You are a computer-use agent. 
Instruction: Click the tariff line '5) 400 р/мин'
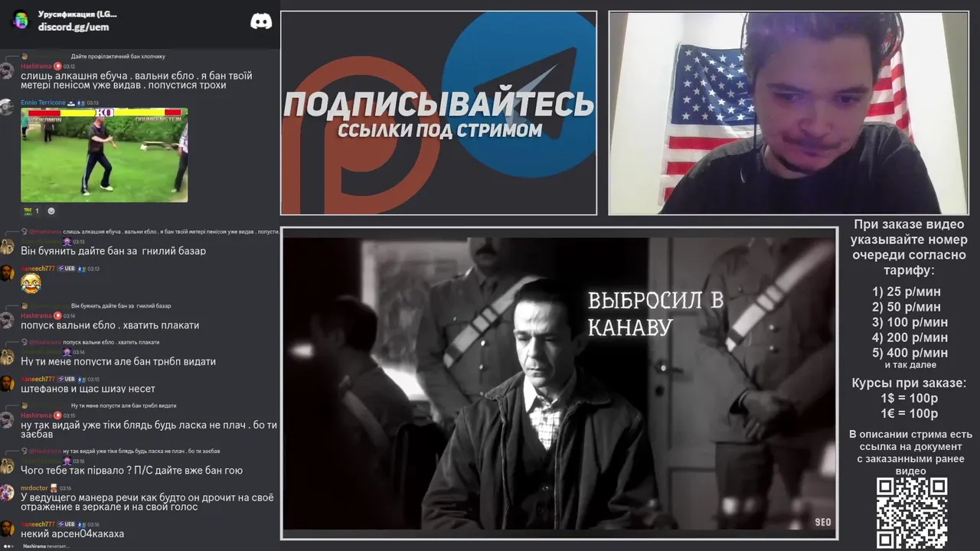pyautogui.click(x=910, y=353)
